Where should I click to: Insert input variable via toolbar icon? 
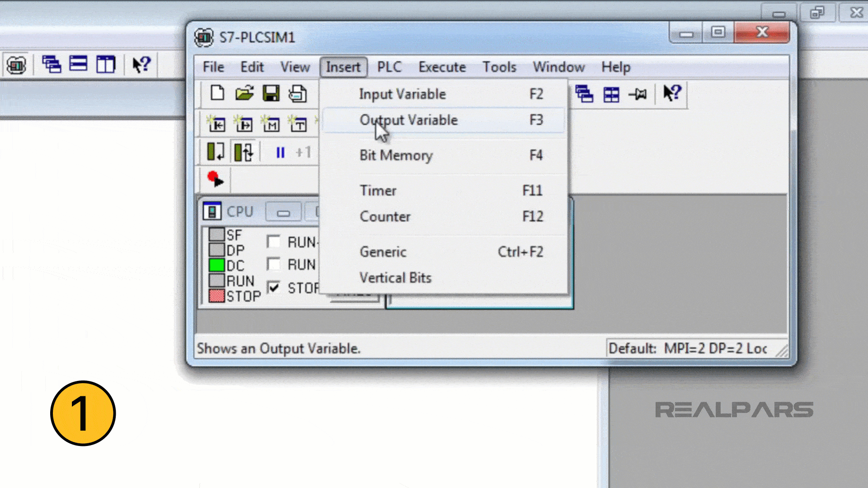pos(217,123)
